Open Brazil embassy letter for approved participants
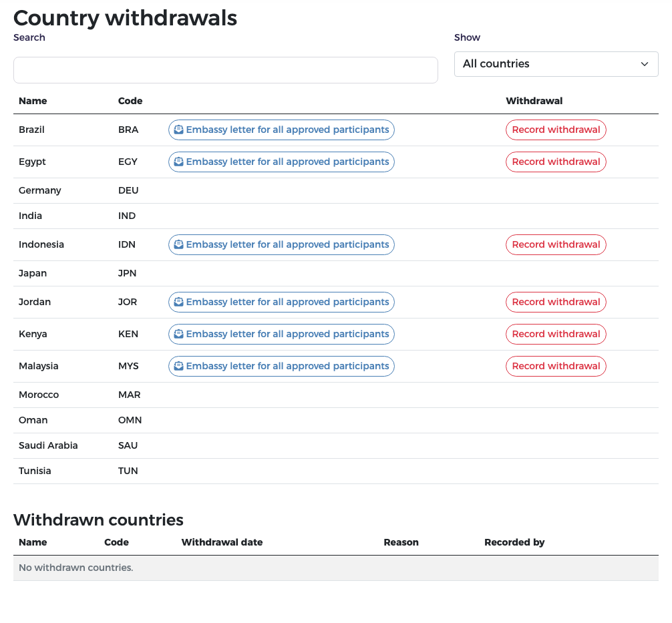The height and width of the screenshot is (623, 672). [x=281, y=130]
